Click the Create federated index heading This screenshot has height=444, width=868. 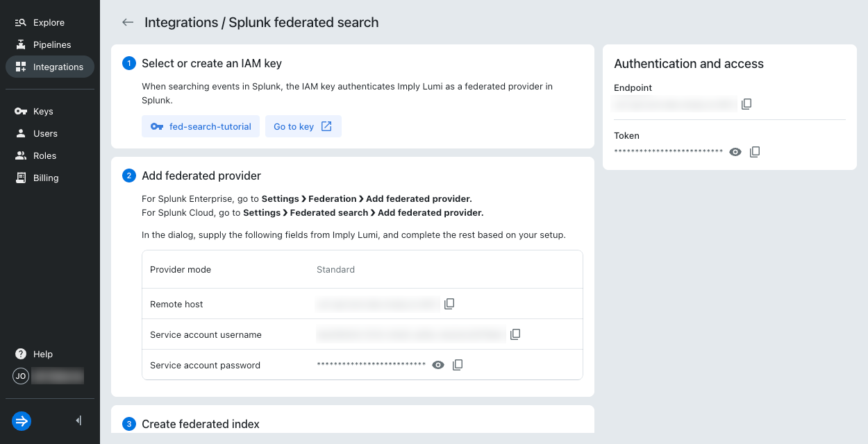[x=201, y=424]
